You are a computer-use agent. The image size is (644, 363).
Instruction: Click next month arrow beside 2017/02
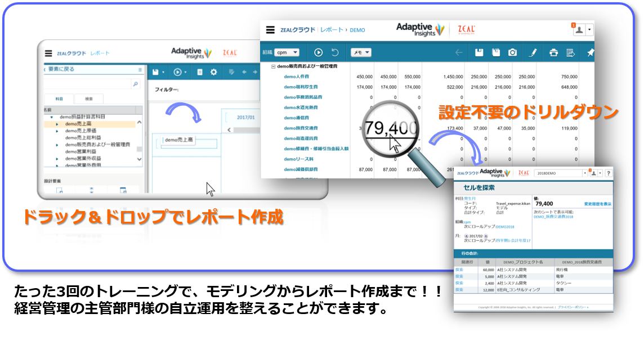coord(486,236)
